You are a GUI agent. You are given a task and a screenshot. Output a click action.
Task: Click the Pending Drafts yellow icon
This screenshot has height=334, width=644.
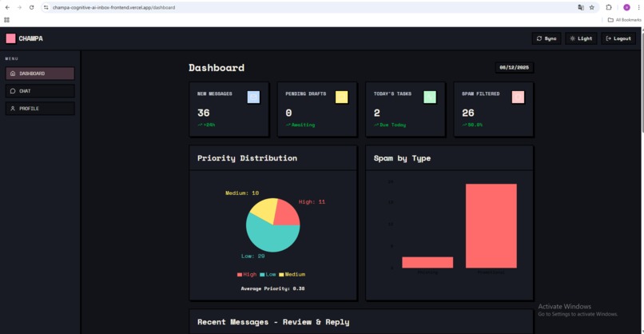[342, 97]
